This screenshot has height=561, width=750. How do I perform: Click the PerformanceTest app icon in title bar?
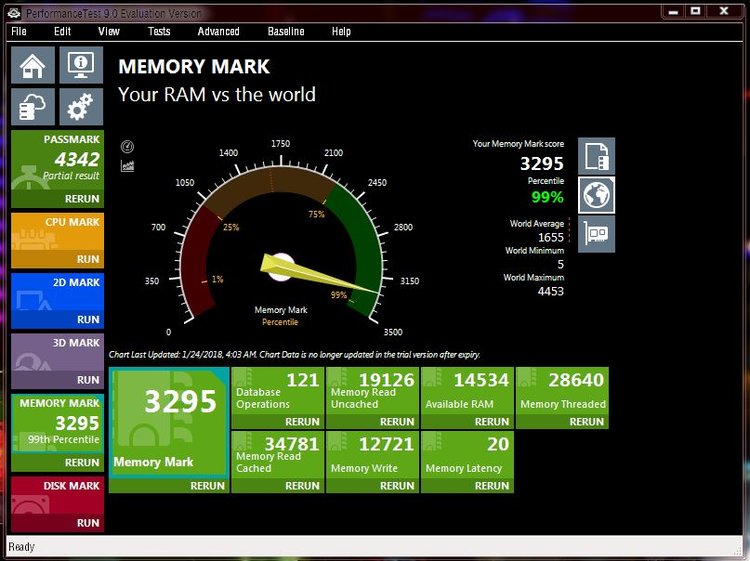[14, 13]
